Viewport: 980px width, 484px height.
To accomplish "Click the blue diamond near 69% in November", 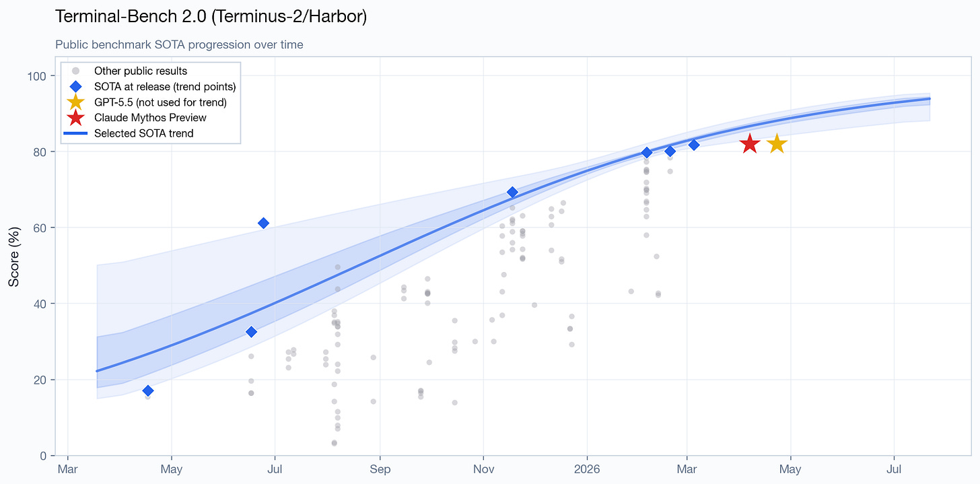I will tap(512, 192).
